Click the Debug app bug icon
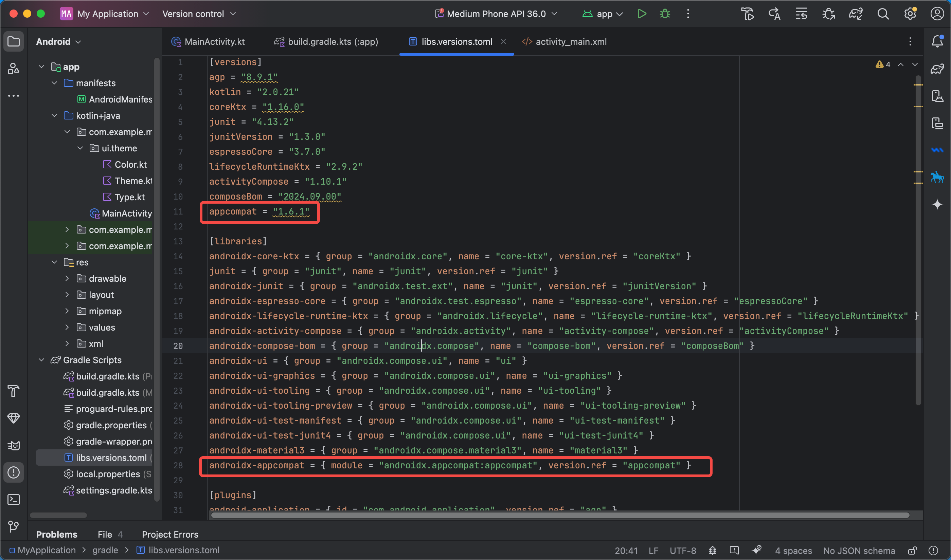Image resolution: width=951 pixels, height=560 pixels. (x=665, y=14)
